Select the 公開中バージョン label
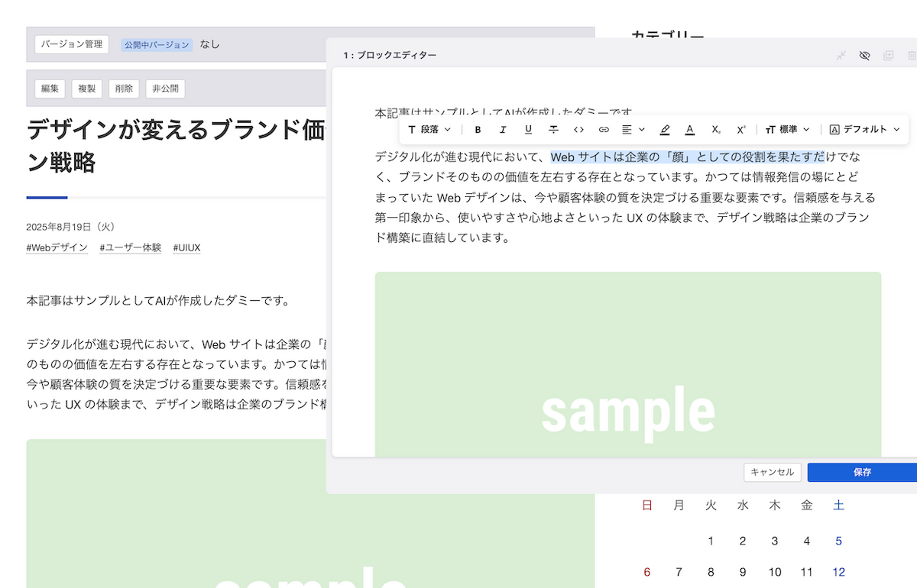Image resolution: width=917 pixels, height=588 pixels. 157,44
